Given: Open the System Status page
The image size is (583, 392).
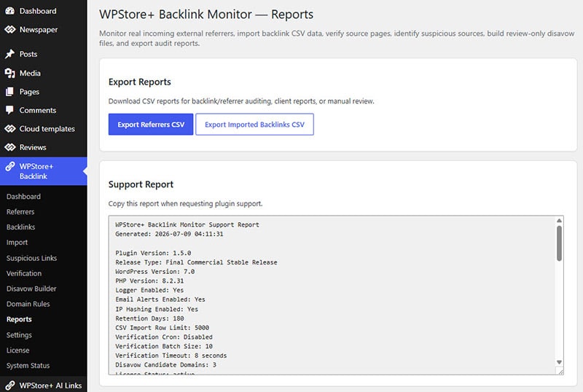Looking at the screenshot, I should (x=28, y=366).
